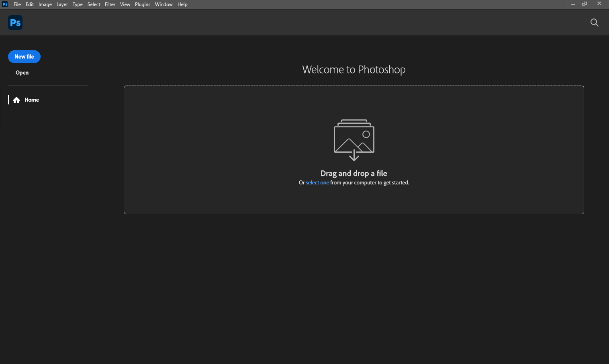The width and height of the screenshot is (609, 364).
Task: Open the File menu
Action: point(17,4)
